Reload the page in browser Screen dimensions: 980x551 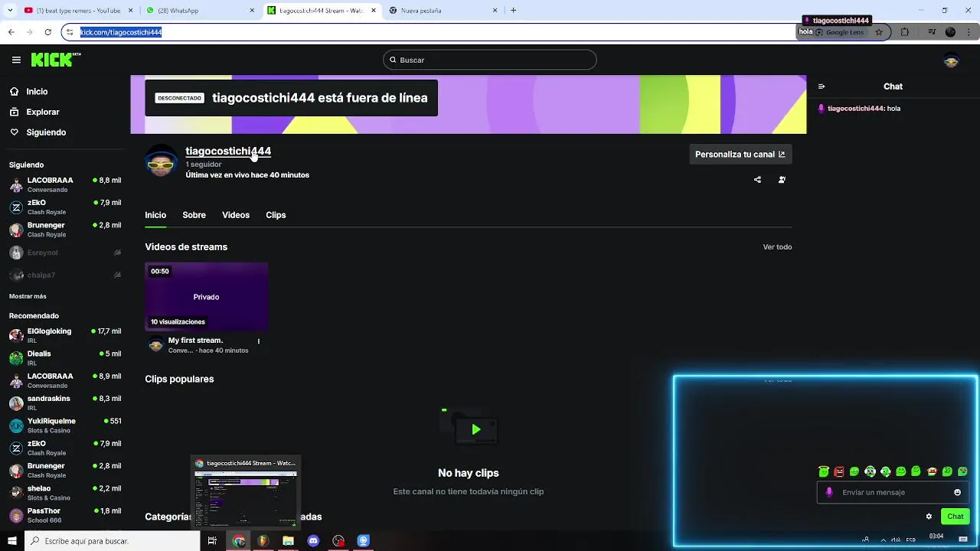coord(47,32)
